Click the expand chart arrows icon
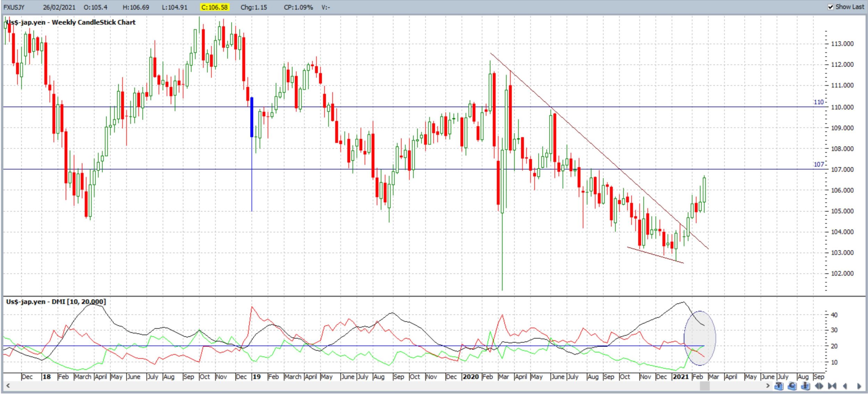This screenshot has width=868, height=394. click(819, 386)
